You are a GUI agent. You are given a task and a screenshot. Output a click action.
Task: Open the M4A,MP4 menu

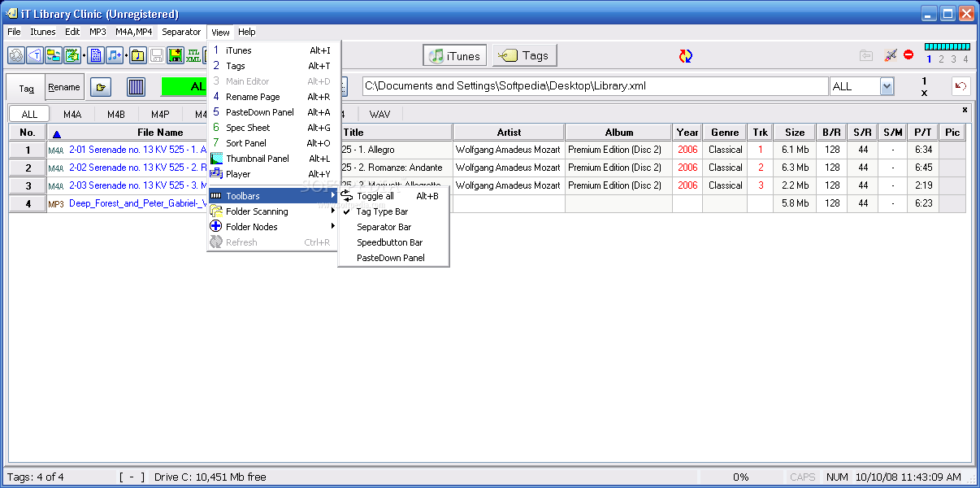tap(134, 32)
